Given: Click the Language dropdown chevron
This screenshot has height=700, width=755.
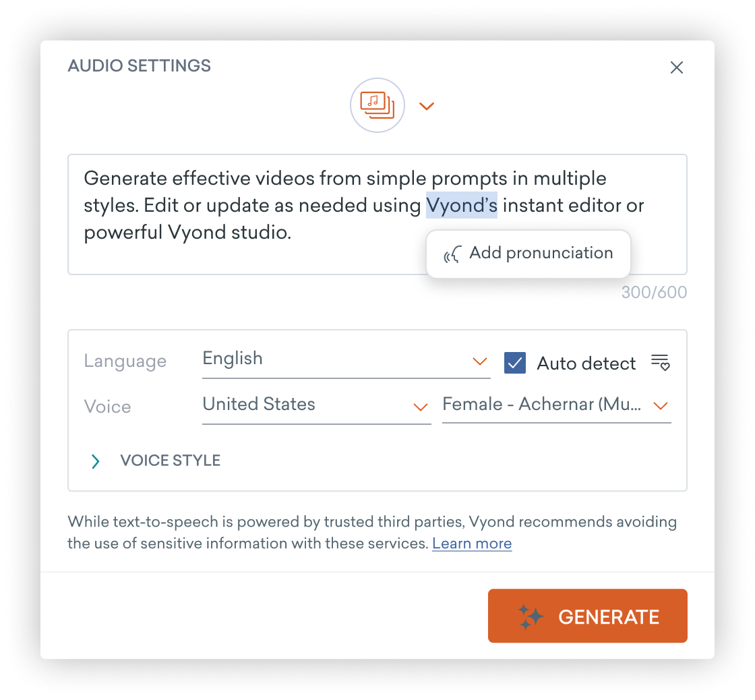Looking at the screenshot, I should [x=479, y=361].
